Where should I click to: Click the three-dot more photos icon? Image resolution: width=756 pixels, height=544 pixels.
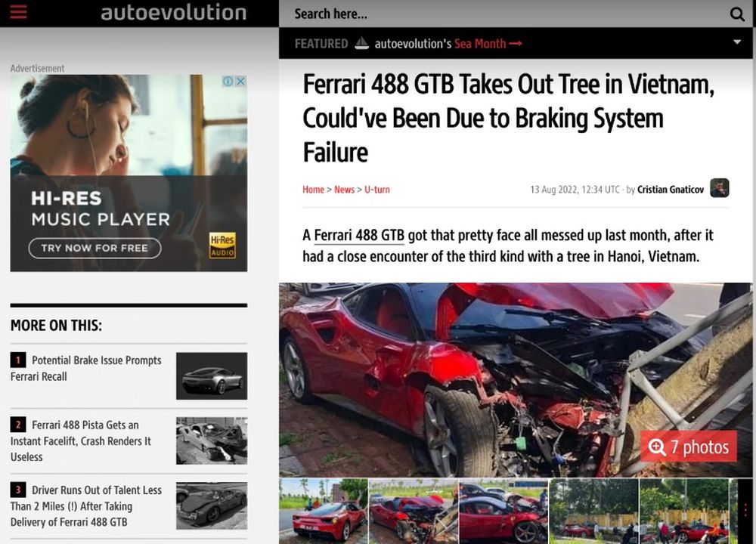click(x=746, y=510)
